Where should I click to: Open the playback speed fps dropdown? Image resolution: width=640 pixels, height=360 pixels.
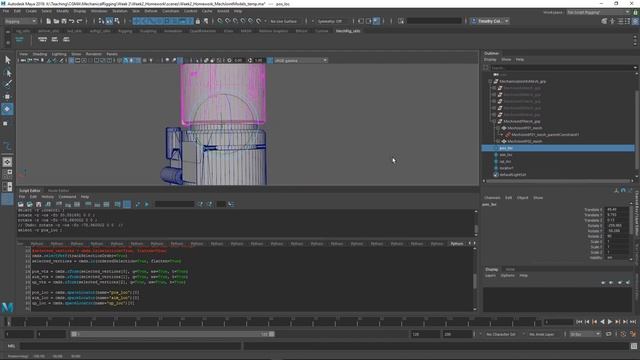[585, 334]
